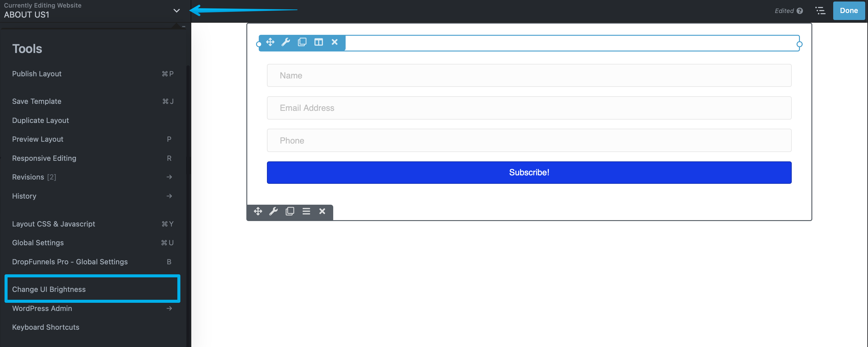
Task: Expand the WordPress Admin submenu
Action: (x=93, y=309)
